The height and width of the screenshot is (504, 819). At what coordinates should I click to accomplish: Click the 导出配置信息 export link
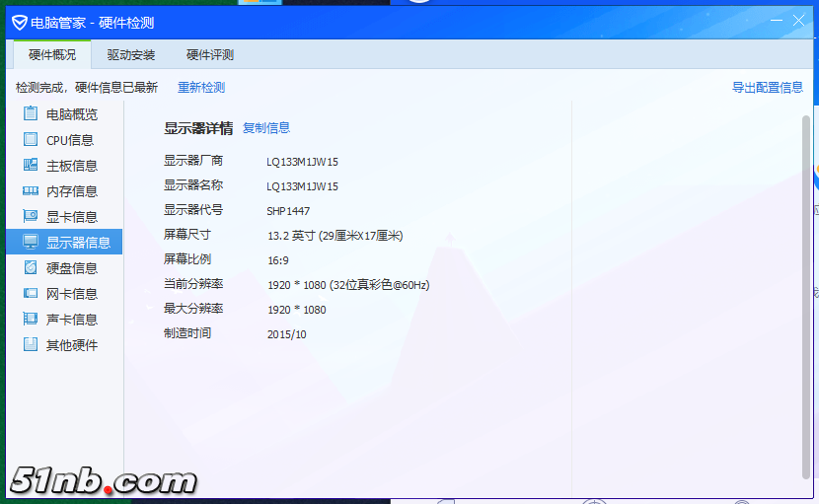(x=768, y=88)
